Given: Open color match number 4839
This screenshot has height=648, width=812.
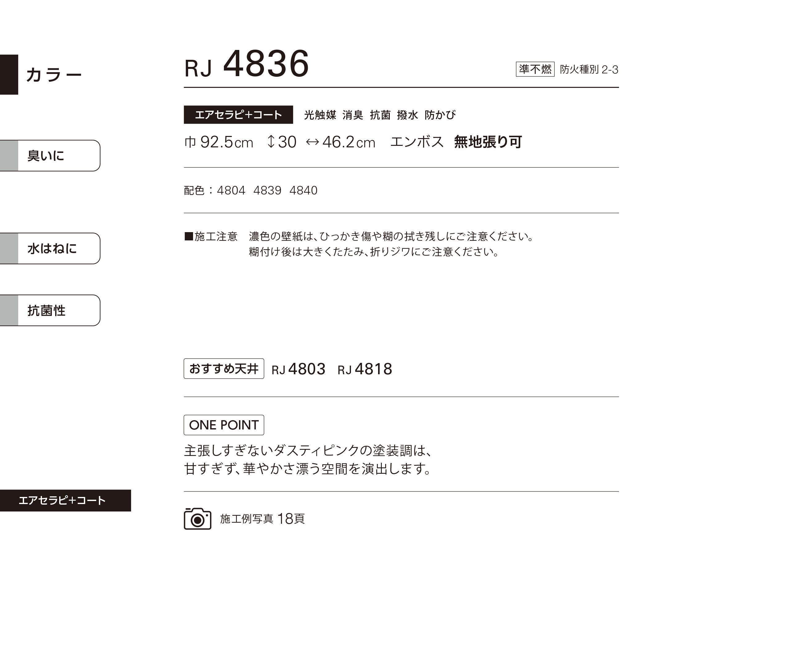Looking at the screenshot, I should (x=267, y=191).
